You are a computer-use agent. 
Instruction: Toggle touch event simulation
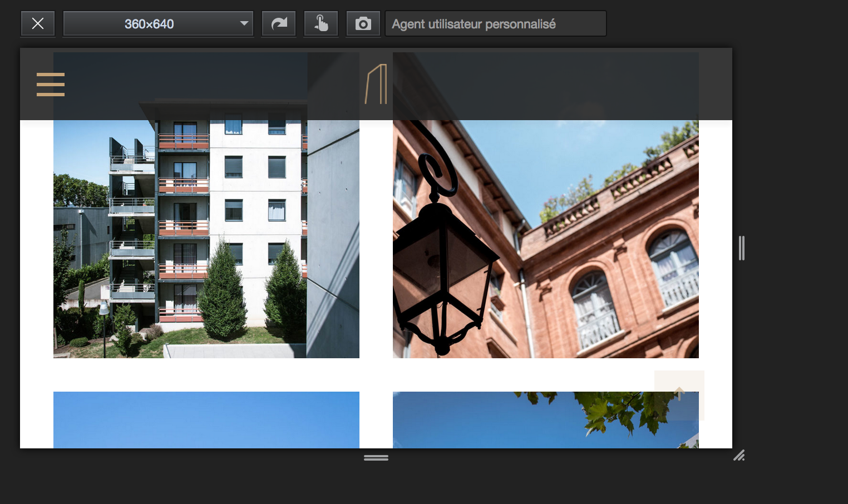(x=321, y=24)
